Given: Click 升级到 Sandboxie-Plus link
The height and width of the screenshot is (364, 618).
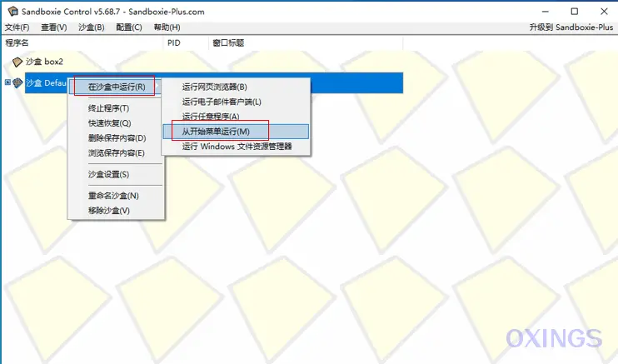Looking at the screenshot, I should coord(571,27).
